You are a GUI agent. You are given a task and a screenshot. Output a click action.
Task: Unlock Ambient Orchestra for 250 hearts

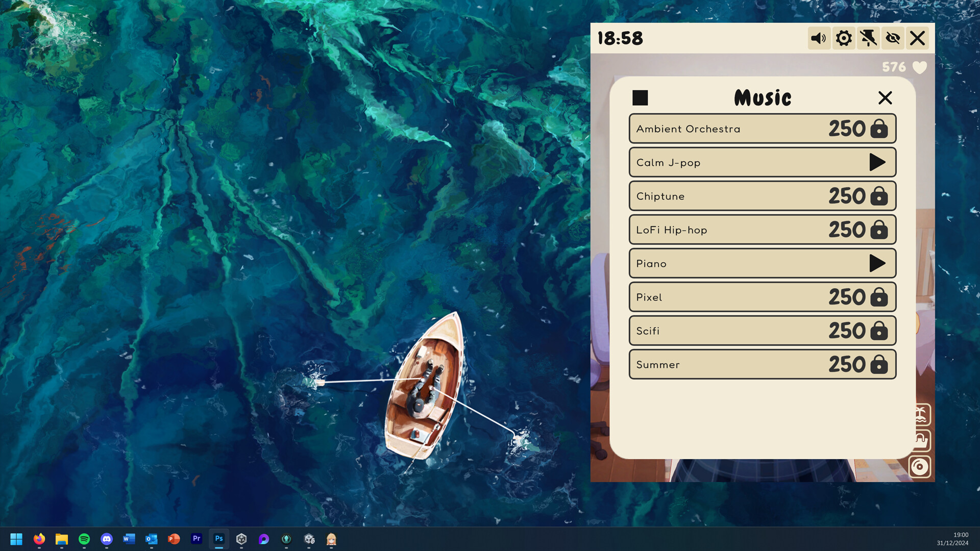(879, 129)
